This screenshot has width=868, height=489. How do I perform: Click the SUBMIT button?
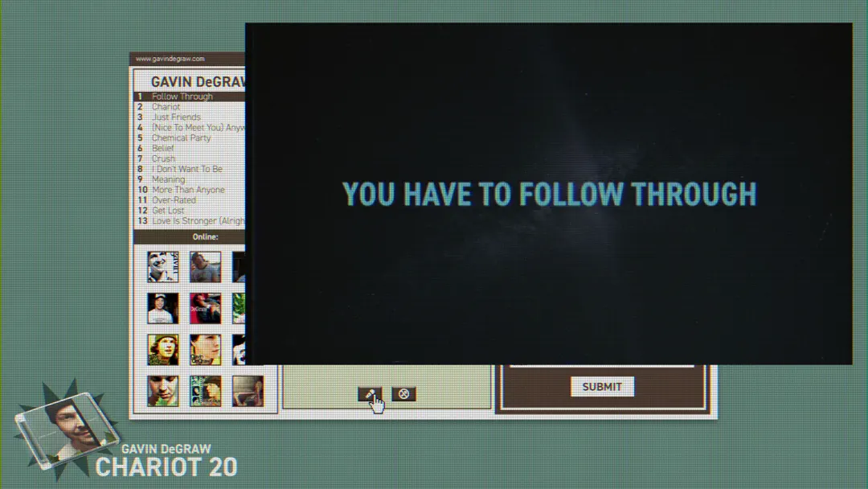[602, 387]
